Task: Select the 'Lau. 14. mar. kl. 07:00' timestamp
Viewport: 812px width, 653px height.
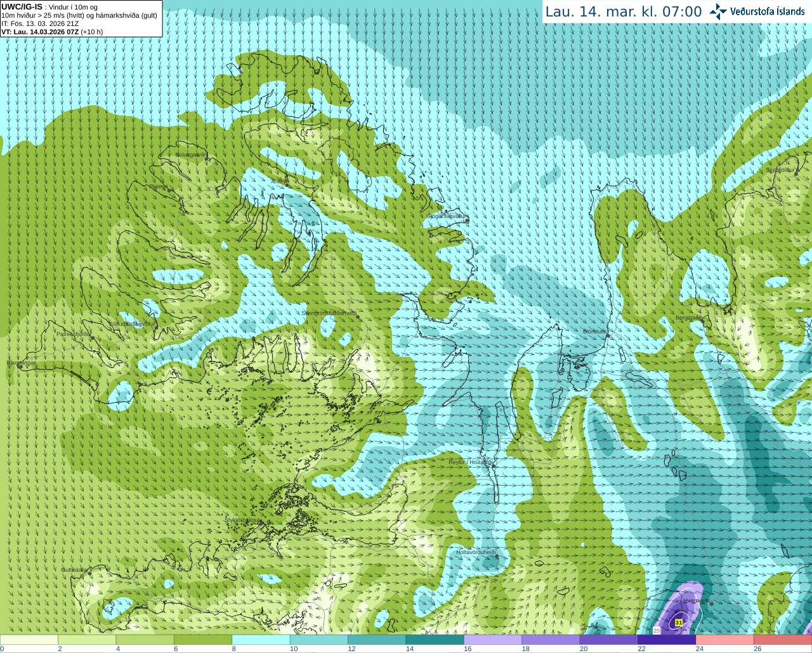Action: (x=624, y=11)
